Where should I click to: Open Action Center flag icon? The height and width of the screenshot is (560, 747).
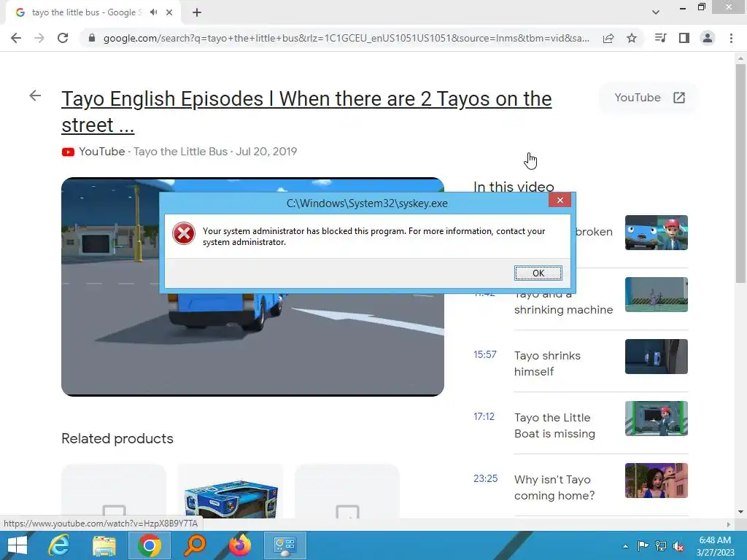click(643, 546)
